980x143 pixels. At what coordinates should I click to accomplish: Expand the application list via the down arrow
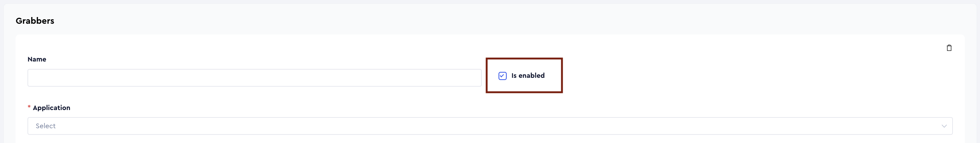944,126
